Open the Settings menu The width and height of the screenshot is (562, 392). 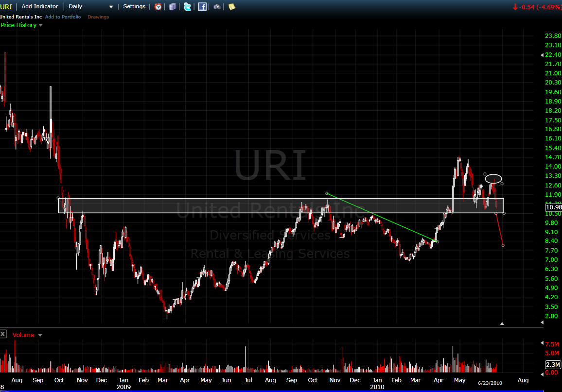pyautogui.click(x=134, y=6)
